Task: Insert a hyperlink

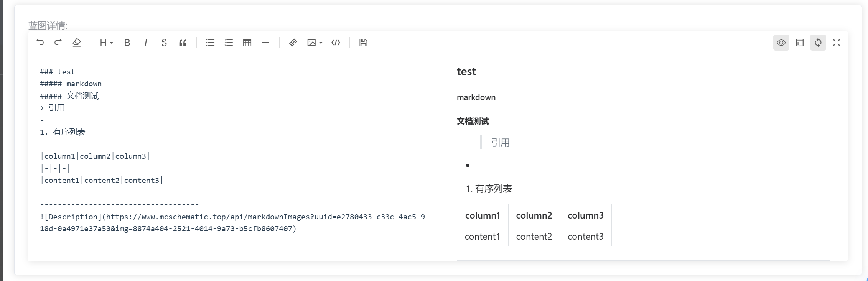Action: [x=293, y=43]
